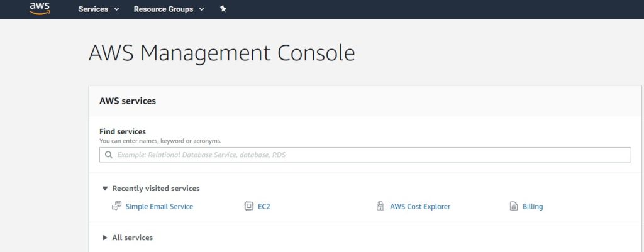644x252 pixels.
Task: Open the Simple Email Service link
Action: [x=159, y=207]
